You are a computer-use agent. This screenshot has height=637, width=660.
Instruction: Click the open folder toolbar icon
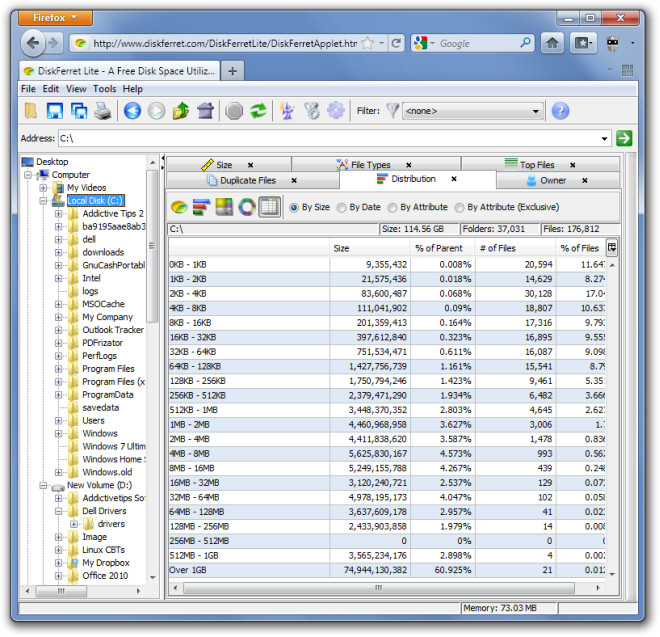[x=31, y=111]
